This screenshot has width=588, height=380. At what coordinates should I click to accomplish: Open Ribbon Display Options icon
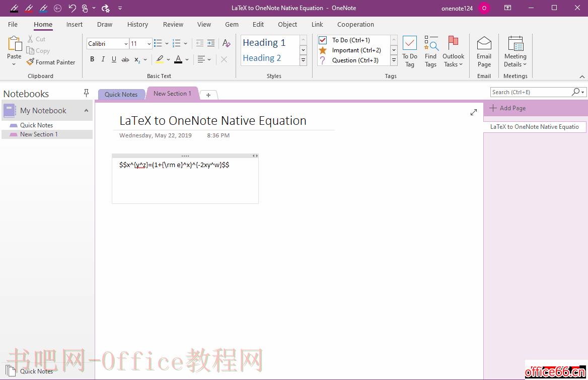[x=508, y=8]
